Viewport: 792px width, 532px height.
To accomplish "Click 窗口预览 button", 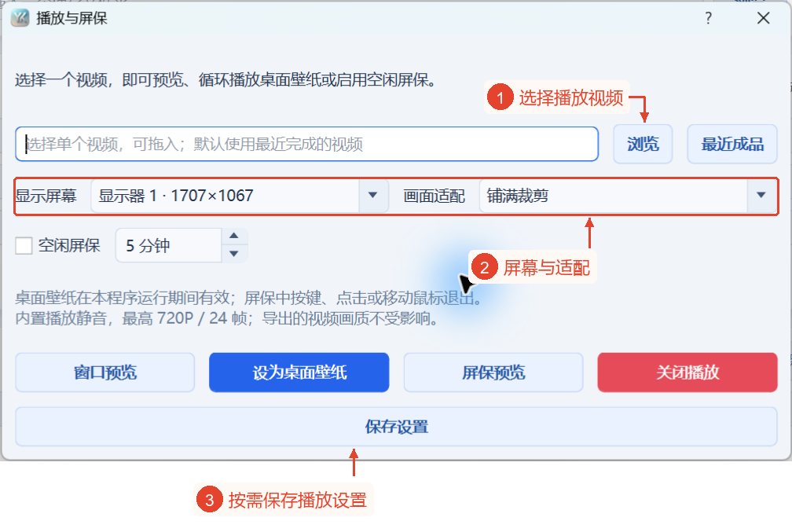I will coord(105,372).
